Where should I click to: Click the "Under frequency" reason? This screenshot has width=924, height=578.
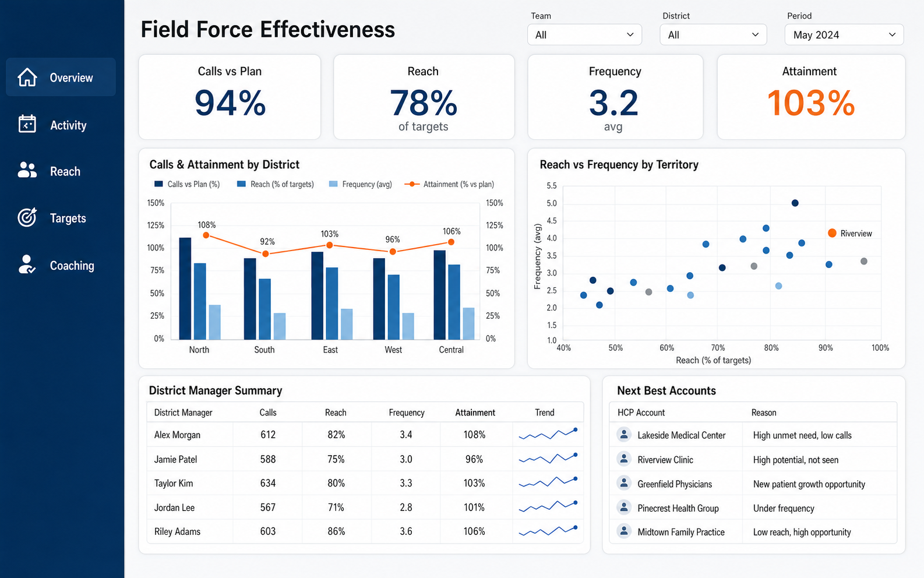click(784, 508)
